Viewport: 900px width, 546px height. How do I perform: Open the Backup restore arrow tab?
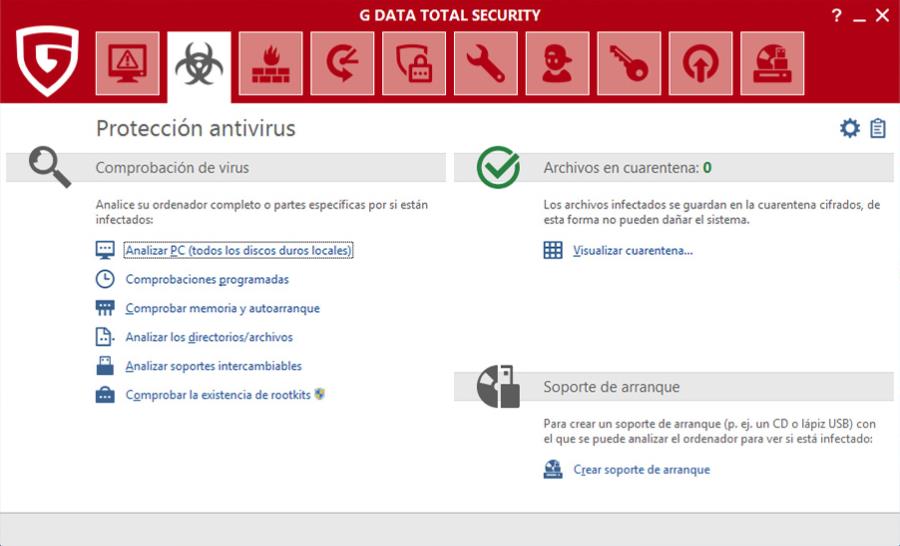342,63
